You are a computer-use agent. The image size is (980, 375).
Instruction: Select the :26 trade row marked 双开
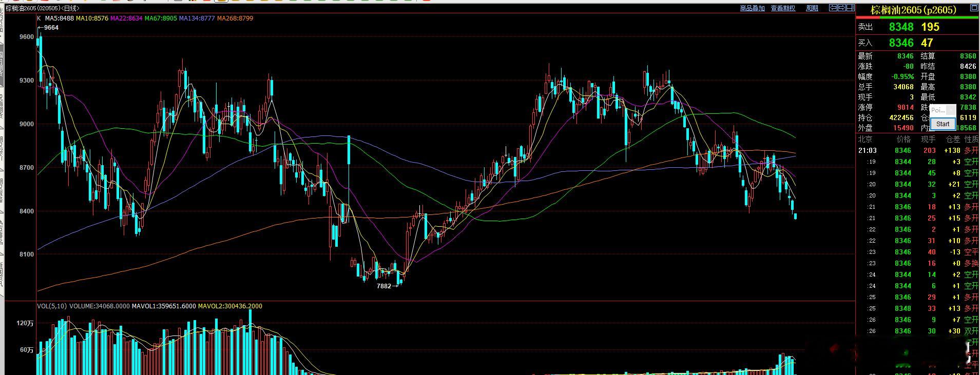coord(918,331)
